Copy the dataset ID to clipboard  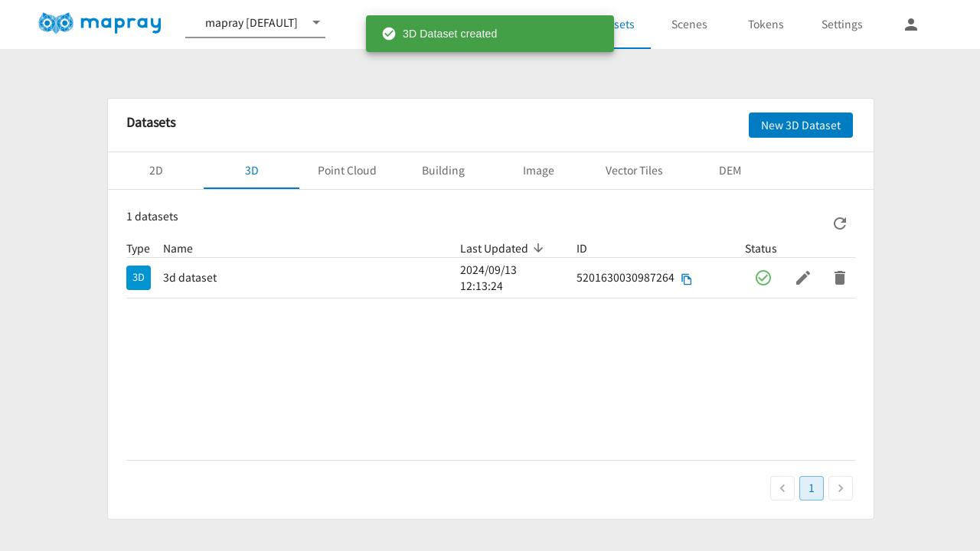[687, 279]
